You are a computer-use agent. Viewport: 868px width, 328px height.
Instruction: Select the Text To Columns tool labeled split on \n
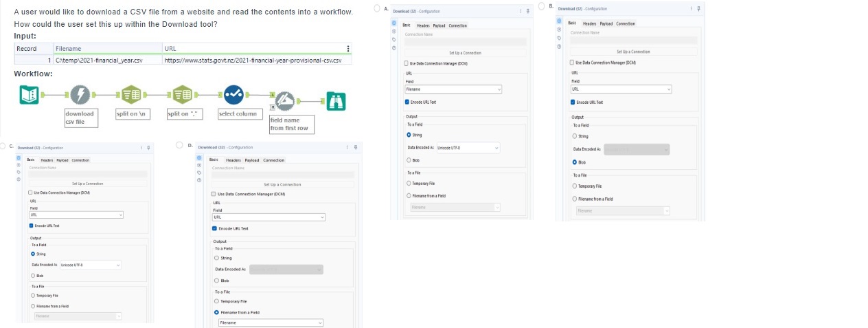pyautogui.click(x=131, y=94)
